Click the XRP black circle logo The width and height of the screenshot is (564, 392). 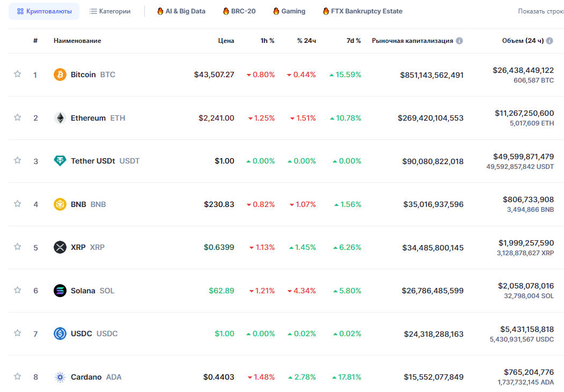click(60, 247)
